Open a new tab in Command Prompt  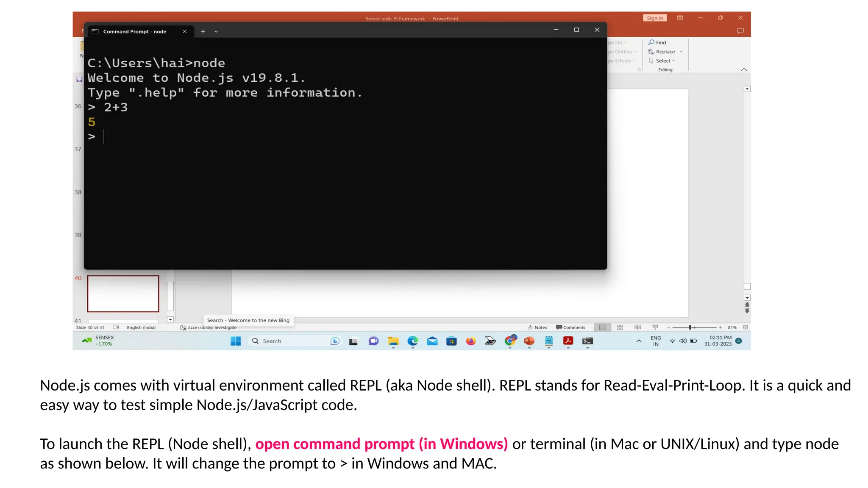click(203, 31)
